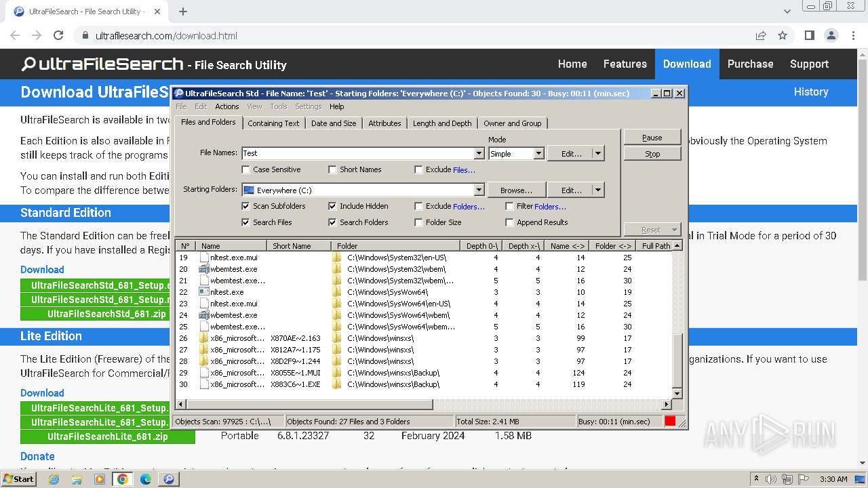Viewport: 868px width, 488px height.
Task: Open File Explorer from the taskbar
Action: 77,479
